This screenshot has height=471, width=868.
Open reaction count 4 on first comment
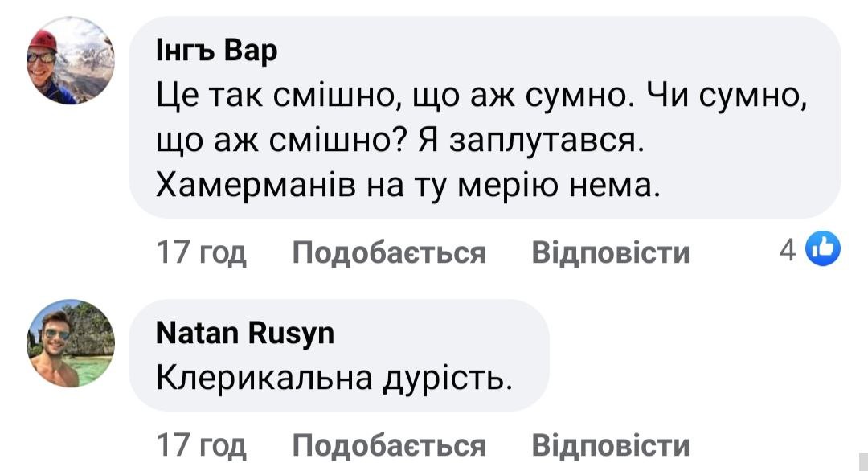pos(787,252)
